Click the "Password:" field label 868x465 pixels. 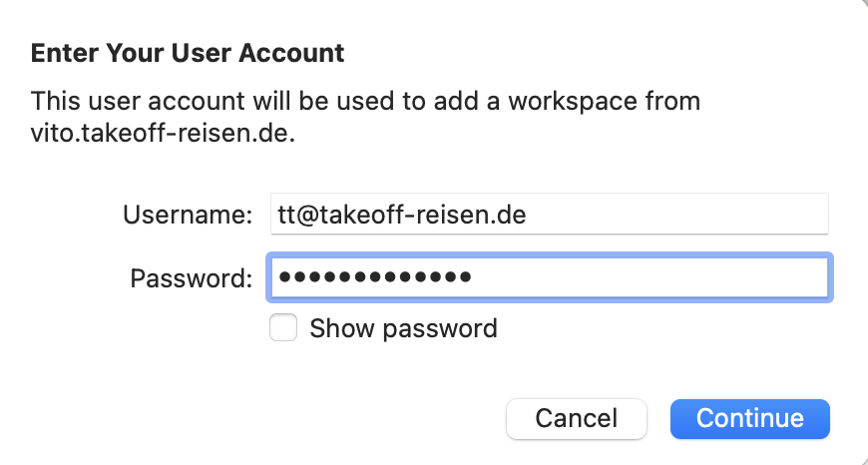tap(191, 277)
